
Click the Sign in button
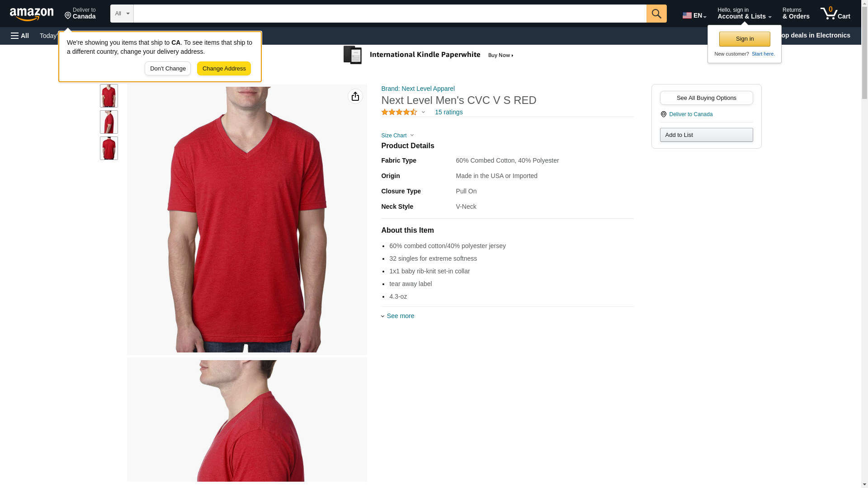click(745, 39)
